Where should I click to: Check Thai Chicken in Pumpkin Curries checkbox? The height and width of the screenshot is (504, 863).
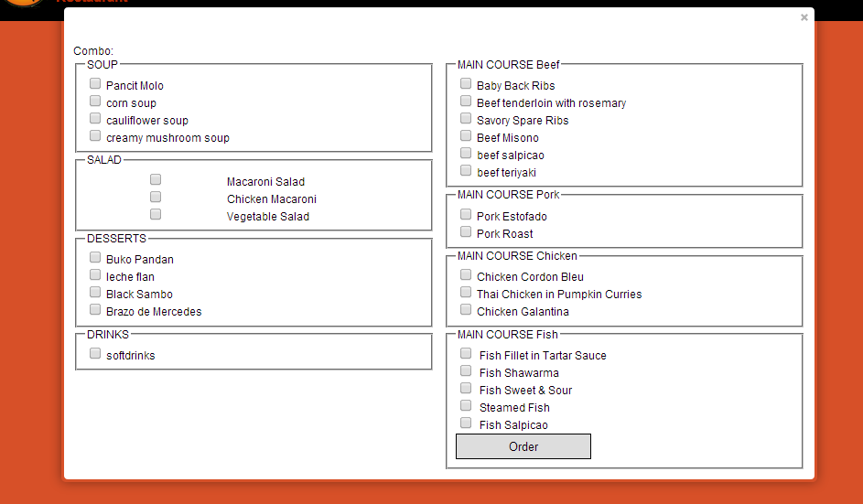pyautogui.click(x=466, y=292)
